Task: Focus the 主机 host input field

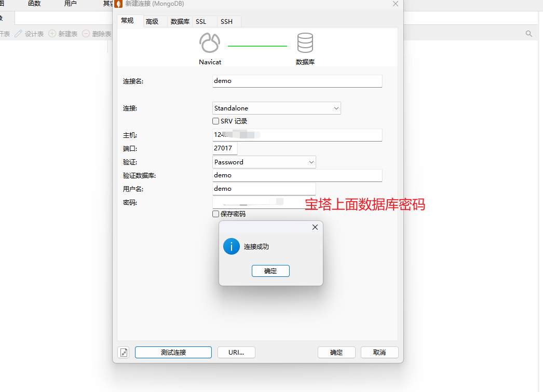Action: pyautogui.click(x=297, y=135)
